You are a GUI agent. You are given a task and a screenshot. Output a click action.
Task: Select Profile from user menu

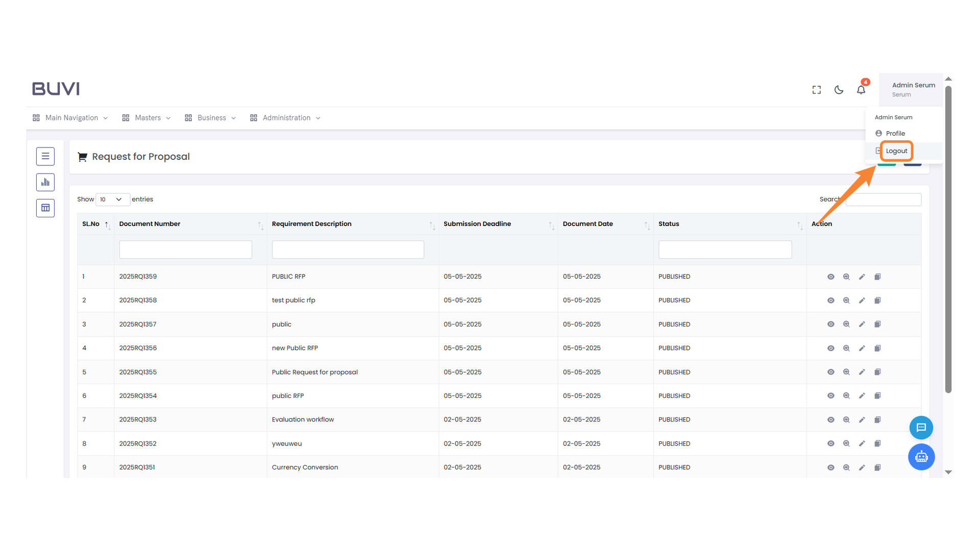[895, 134]
